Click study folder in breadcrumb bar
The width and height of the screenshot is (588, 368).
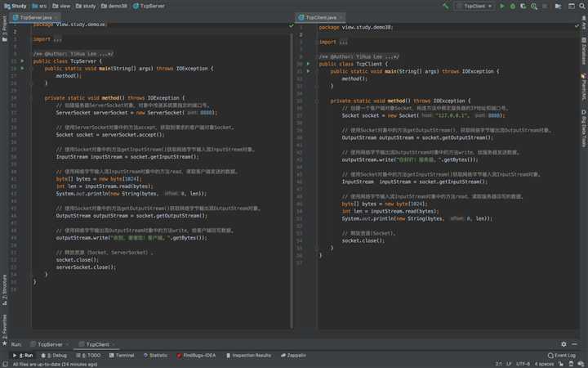tap(86, 6)
